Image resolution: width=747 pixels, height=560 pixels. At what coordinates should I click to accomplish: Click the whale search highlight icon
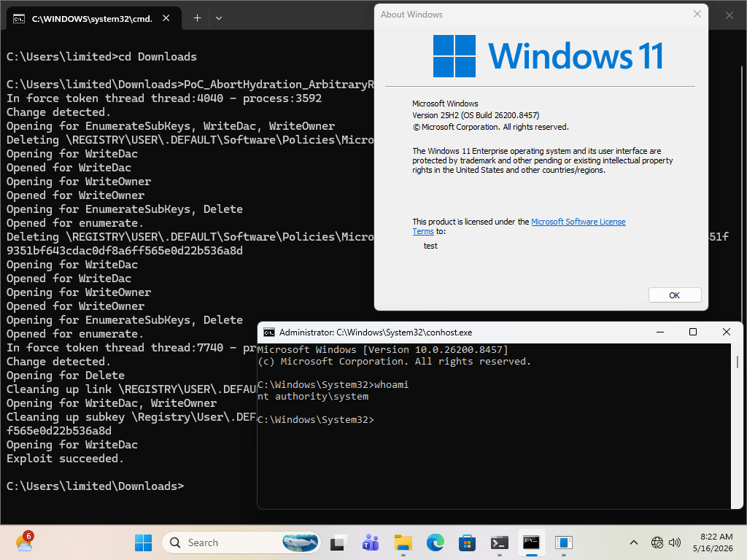[300, 542]
